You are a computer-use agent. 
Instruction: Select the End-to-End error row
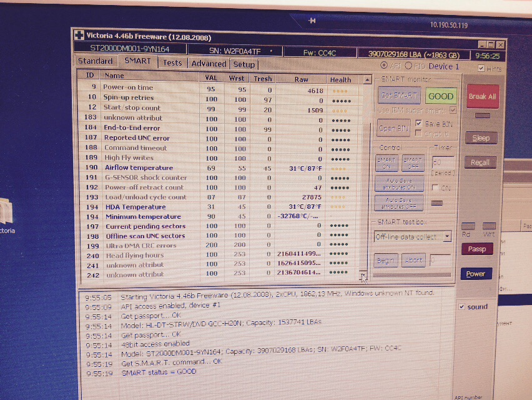[x=220, y=129]
